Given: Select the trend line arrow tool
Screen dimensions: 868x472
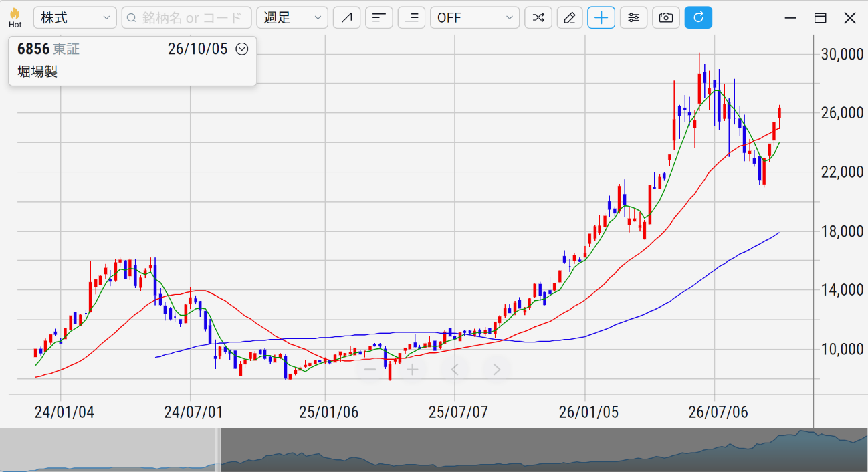Looking at the screenshot, I should coord(346,18).
